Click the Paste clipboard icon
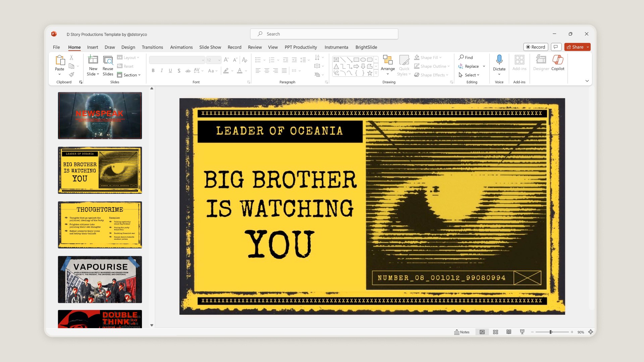The width and height of the screenshot is (644, 362). (60, 60)
